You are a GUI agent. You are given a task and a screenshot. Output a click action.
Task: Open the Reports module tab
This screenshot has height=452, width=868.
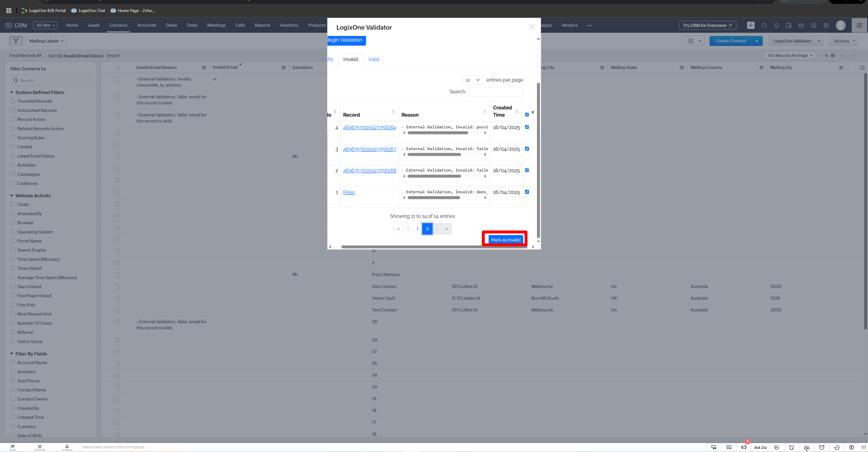262,25
